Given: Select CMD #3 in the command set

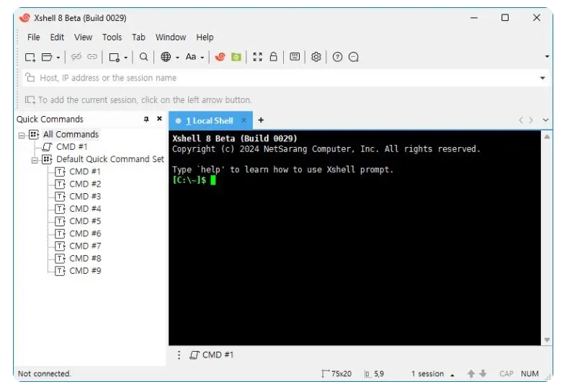Looking at the screenshot, I should pos(85,197).
